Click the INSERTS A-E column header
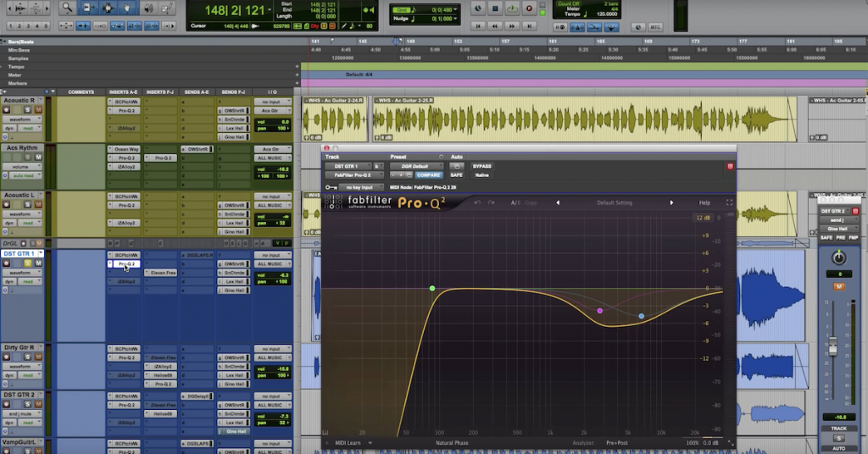Viewport: 868px width, 454px height. tap(124, 92)
